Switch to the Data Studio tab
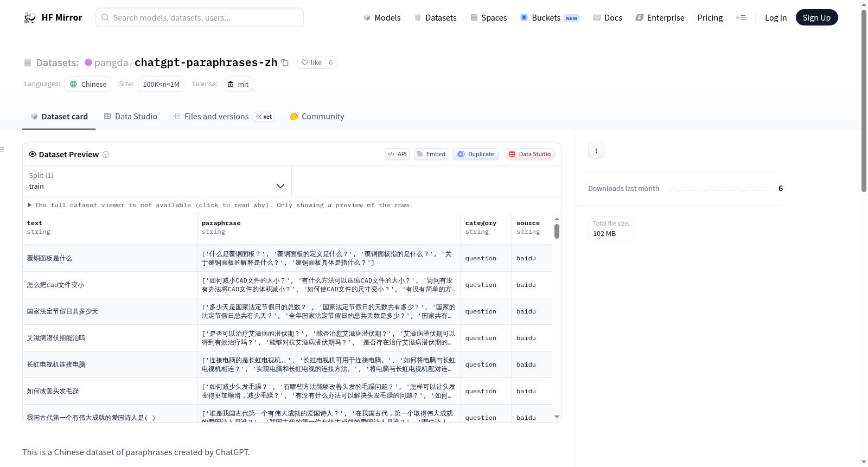 pyautogui.click(x=131, y=117)
